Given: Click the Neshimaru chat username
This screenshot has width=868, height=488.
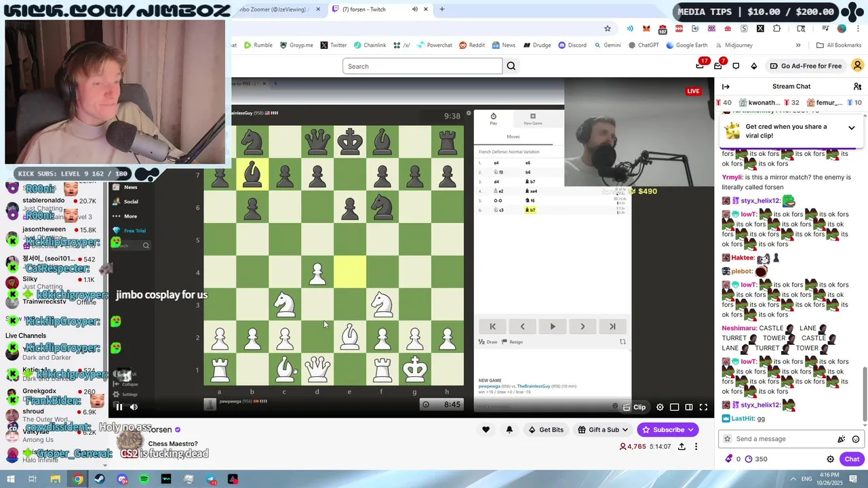Looking at the screenshot, I should click(x=739, y=328).
